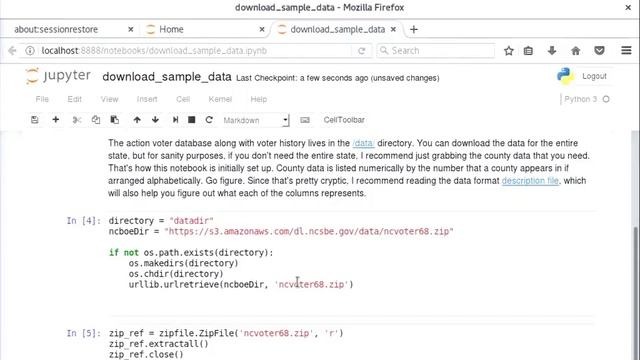Go to Firefox home page icon
Screen dimensions: 640x360
576,51
